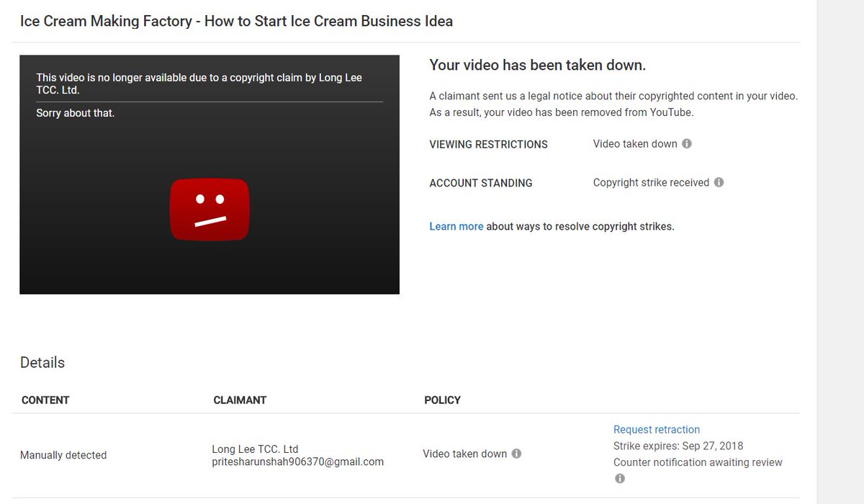Click 'Video taken down' beside Viewing Restrictions
The height and width of the screenshot is (504, 864).
click(635, 144)
